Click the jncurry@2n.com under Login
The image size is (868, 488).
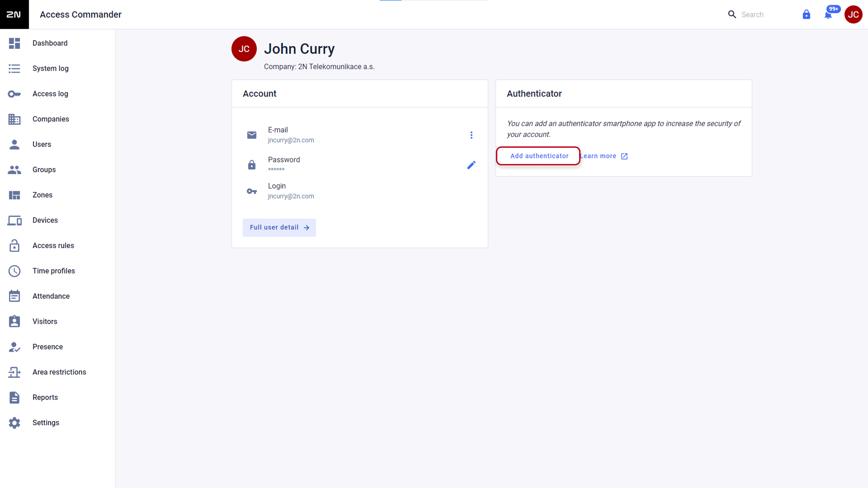(291, 196)
